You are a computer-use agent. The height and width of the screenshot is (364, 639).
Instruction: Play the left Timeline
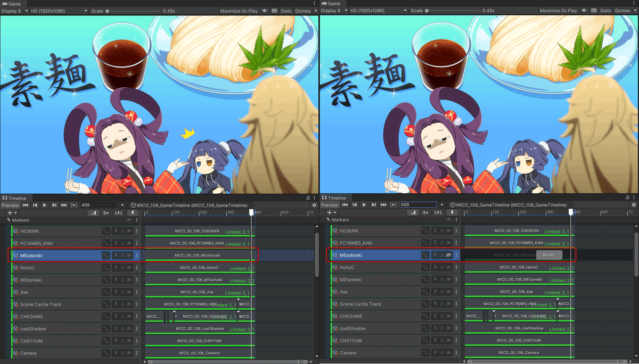(x=45, y=205)
